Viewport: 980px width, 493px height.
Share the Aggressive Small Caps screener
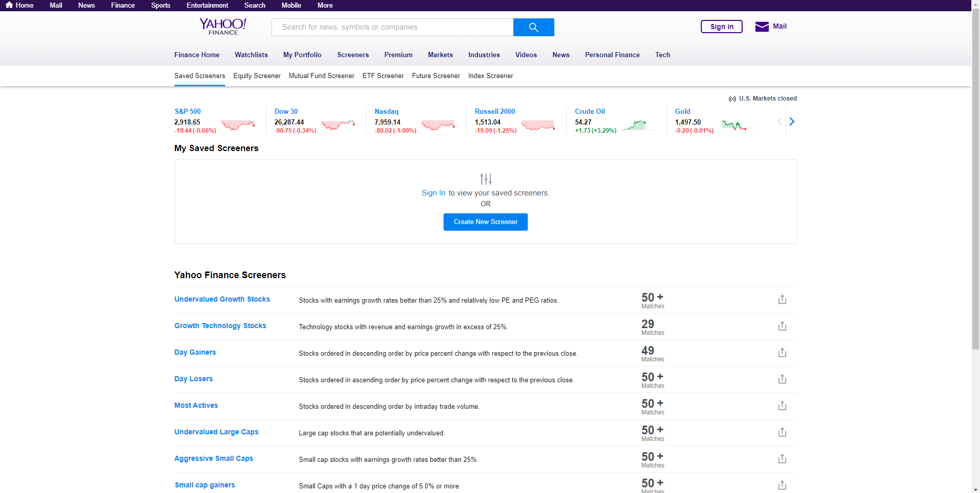tap(782, 459)
